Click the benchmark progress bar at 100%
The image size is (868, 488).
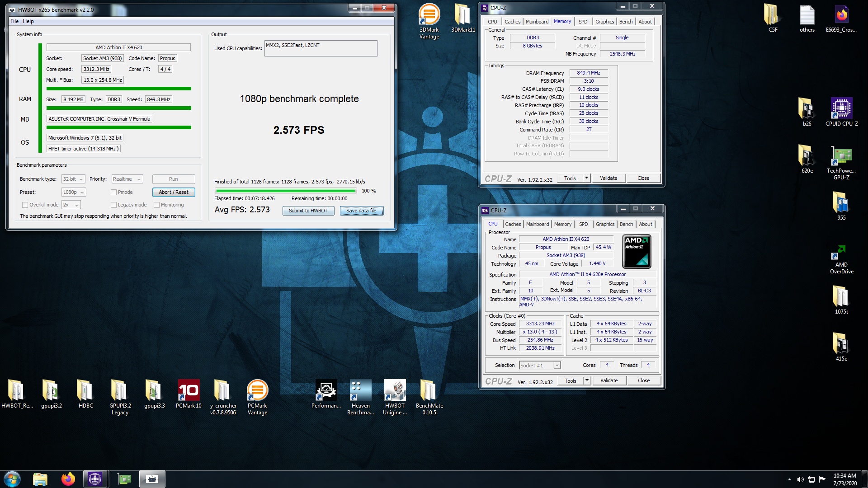tap(285, 191)
